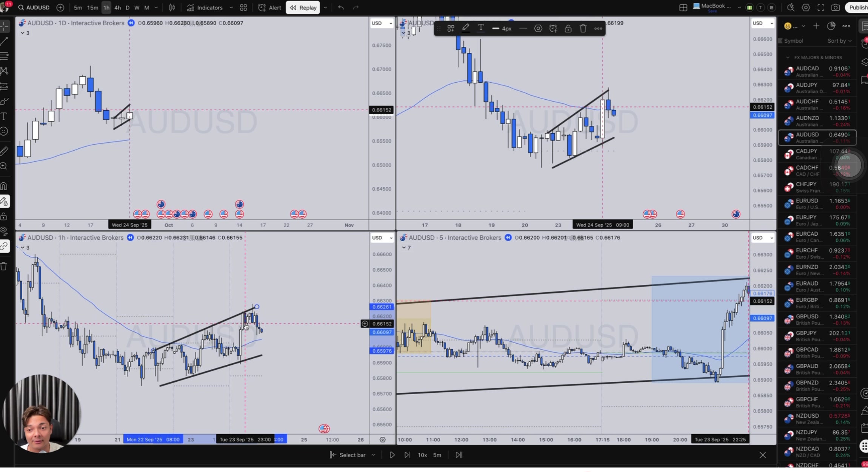
Task: Add alert on drawing from floating toolbar
Action: point(553,28)
